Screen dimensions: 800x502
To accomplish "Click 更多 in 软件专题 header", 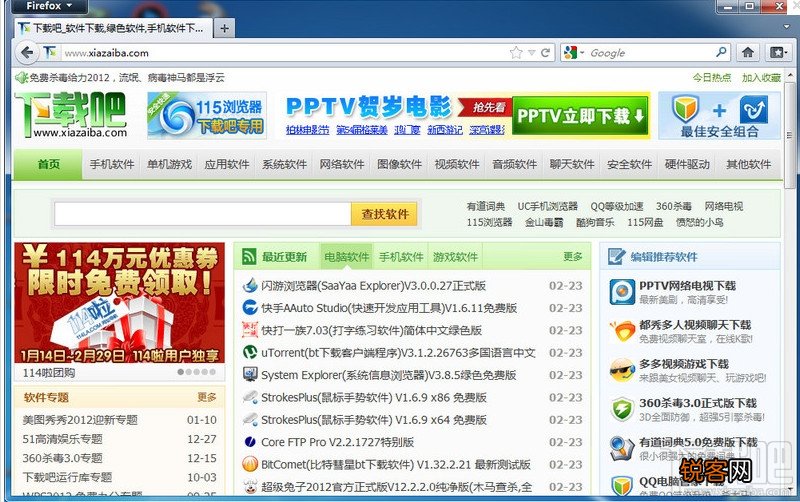I will (x=207, y=397).
